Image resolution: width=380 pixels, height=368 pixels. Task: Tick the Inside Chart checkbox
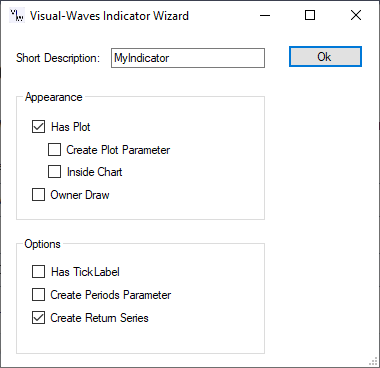click(x=54, y=172)
